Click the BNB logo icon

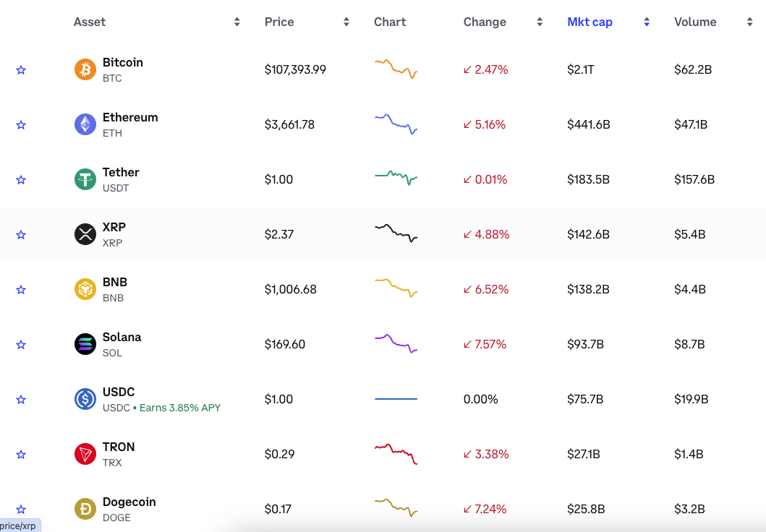click(x=85, y=289)
